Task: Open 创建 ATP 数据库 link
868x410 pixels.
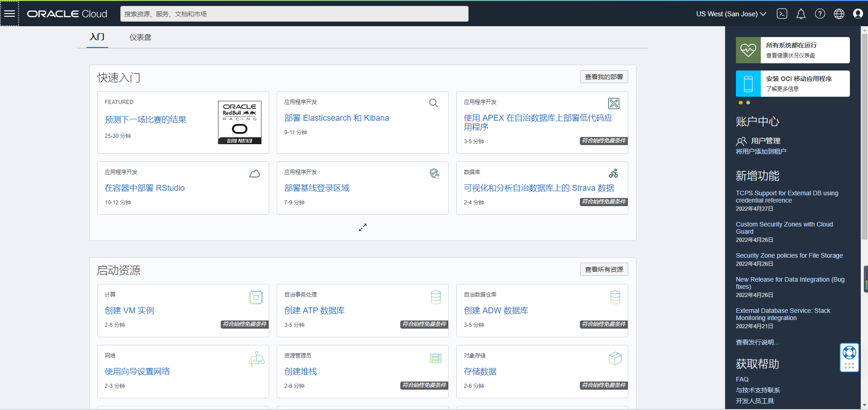Action: (314, 311)
